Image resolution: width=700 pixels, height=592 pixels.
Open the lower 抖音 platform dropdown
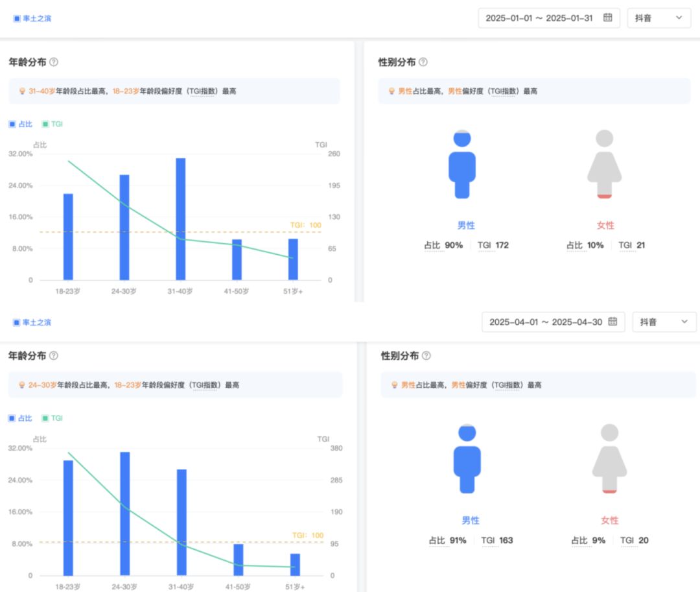(664, 322)
